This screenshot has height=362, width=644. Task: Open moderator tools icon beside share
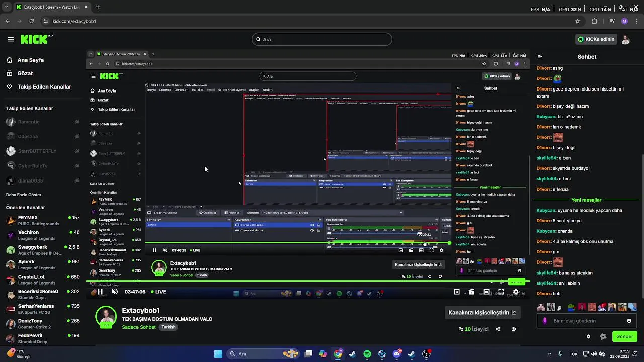(x=514, y=329)
